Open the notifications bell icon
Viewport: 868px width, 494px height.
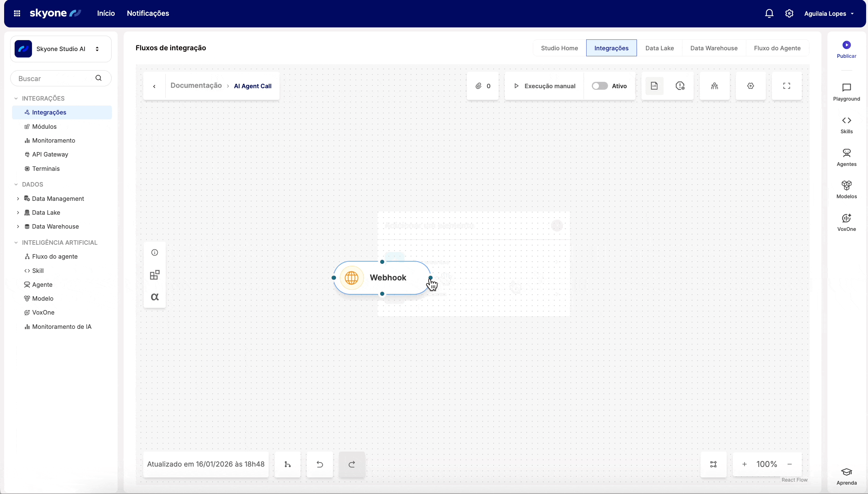pyautogui.click(x=769, y=14)
